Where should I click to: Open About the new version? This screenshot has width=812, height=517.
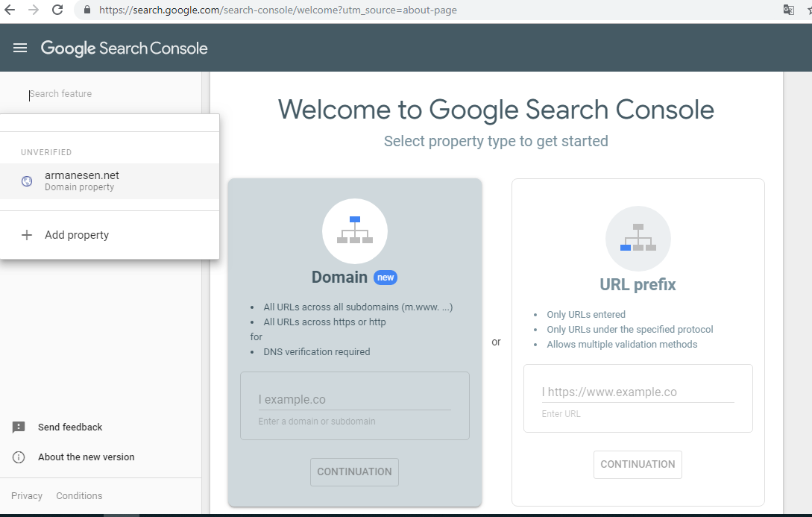(x=86, y=457)
